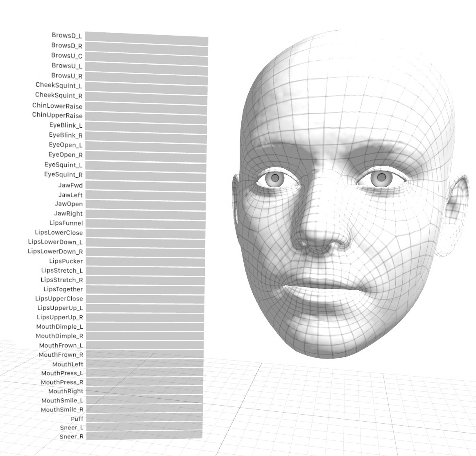
Task: Pick the ChinLowerRaise label
Action: (57, 106)
